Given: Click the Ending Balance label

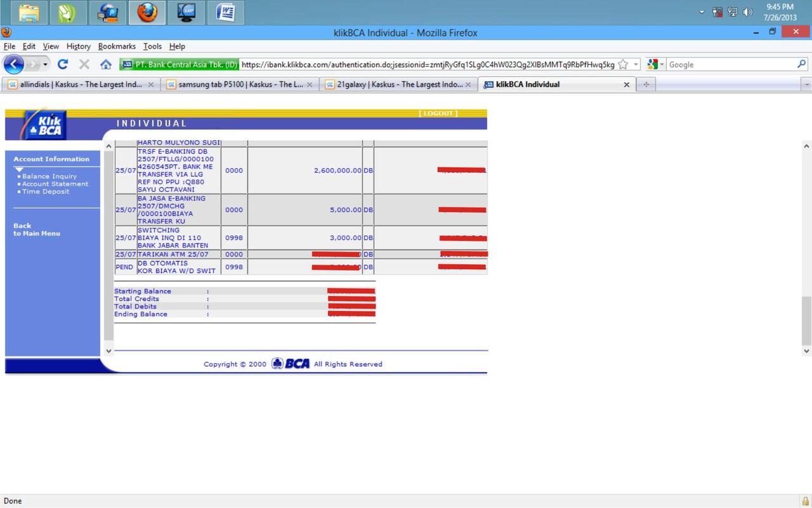Looking at the screenshot, I should pos(141,314).
